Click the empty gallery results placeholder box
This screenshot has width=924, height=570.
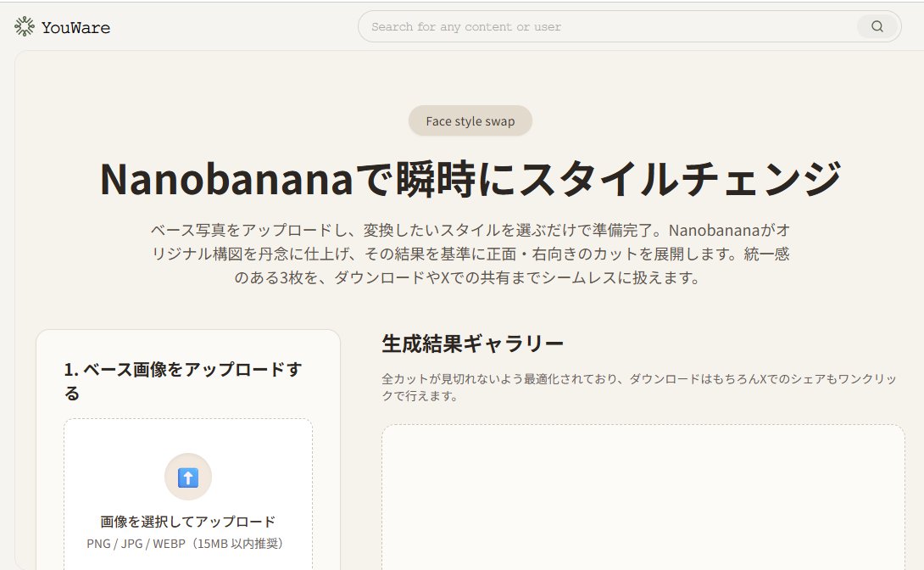pyautogui.click(x=643, y=497)
